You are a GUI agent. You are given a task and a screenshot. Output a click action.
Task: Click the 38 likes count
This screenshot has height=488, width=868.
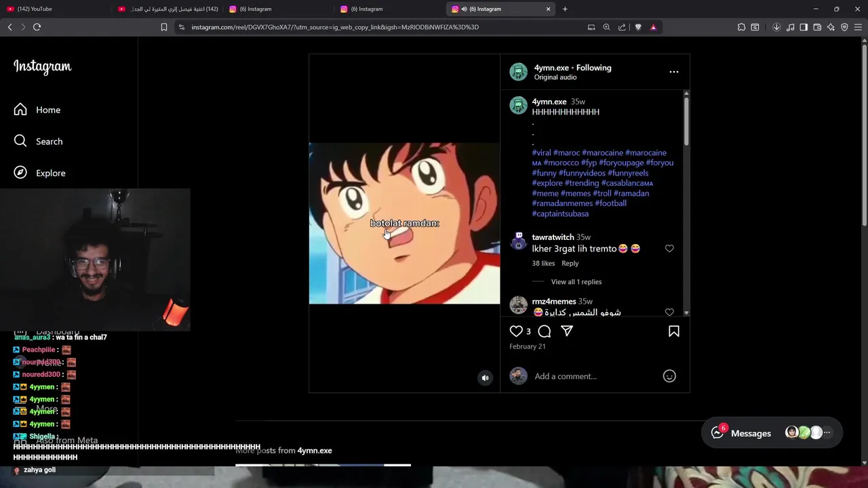click(543, 263)
